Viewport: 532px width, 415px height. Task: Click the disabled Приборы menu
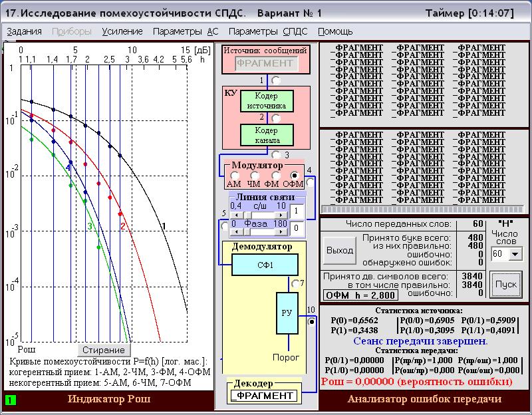point(72,31)
